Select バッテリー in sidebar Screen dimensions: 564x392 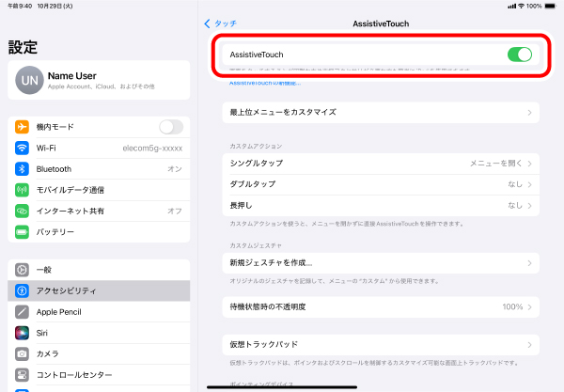pos(99,232)
